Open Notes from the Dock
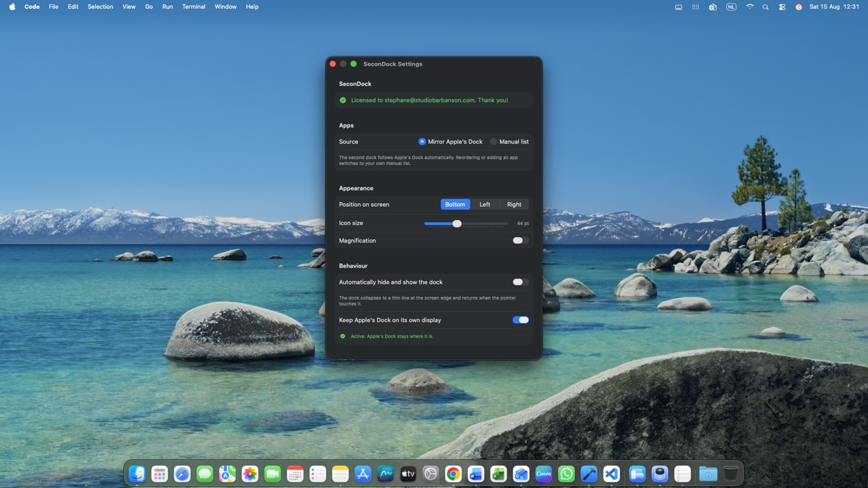 [340, 474]
